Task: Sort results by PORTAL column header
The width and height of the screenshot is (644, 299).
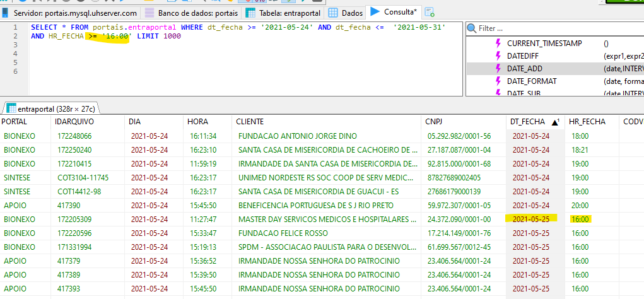Action: tap(26, 122)
